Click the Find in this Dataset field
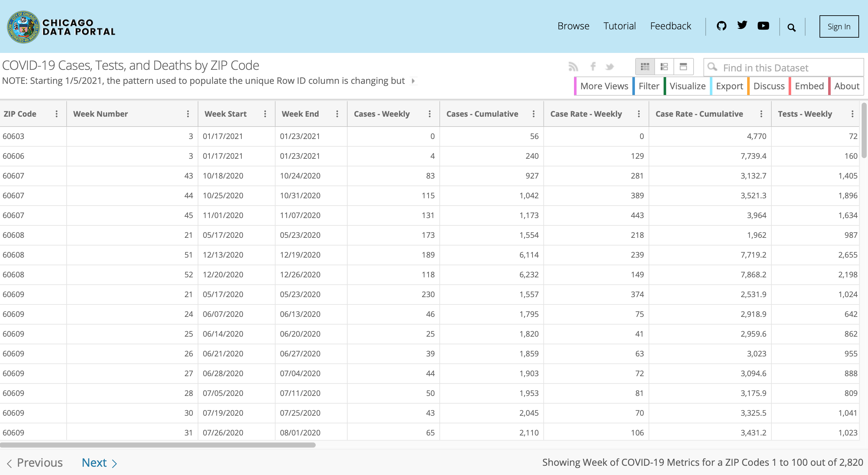This screenshot has width=868, height=475. coord(783,67)
